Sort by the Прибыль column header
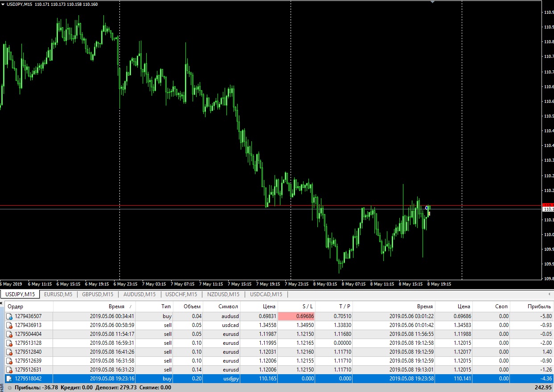Viewport: 554px width, 392px height. coord(532,306)
